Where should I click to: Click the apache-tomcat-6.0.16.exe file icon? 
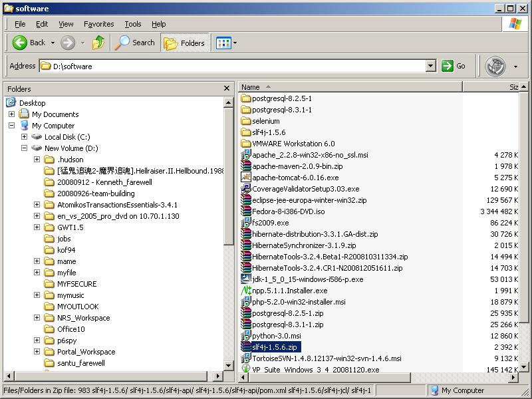pyautogui.click(x=245, y=178)
